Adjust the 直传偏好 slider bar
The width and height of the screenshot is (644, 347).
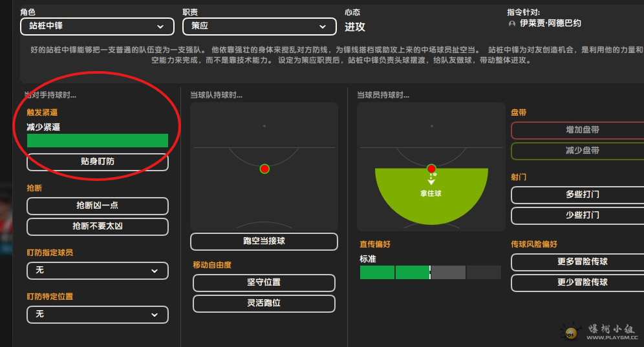pos(431,272)
